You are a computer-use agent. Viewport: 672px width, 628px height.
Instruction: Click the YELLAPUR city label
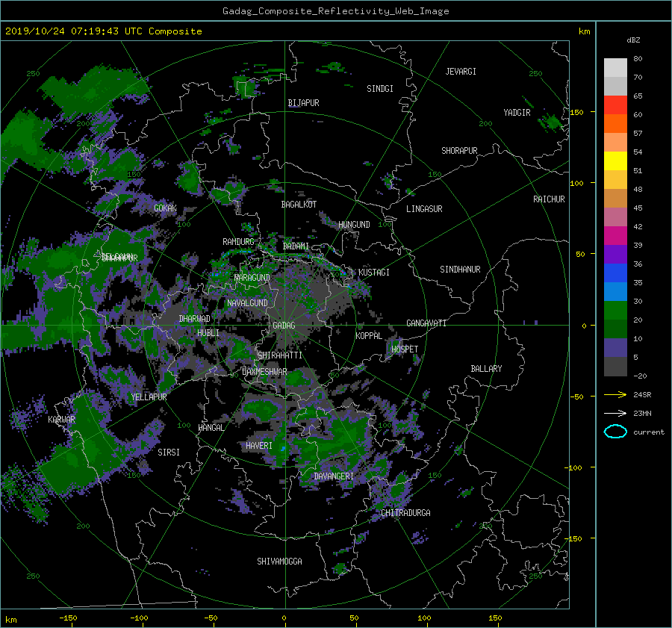coord(149,397)
